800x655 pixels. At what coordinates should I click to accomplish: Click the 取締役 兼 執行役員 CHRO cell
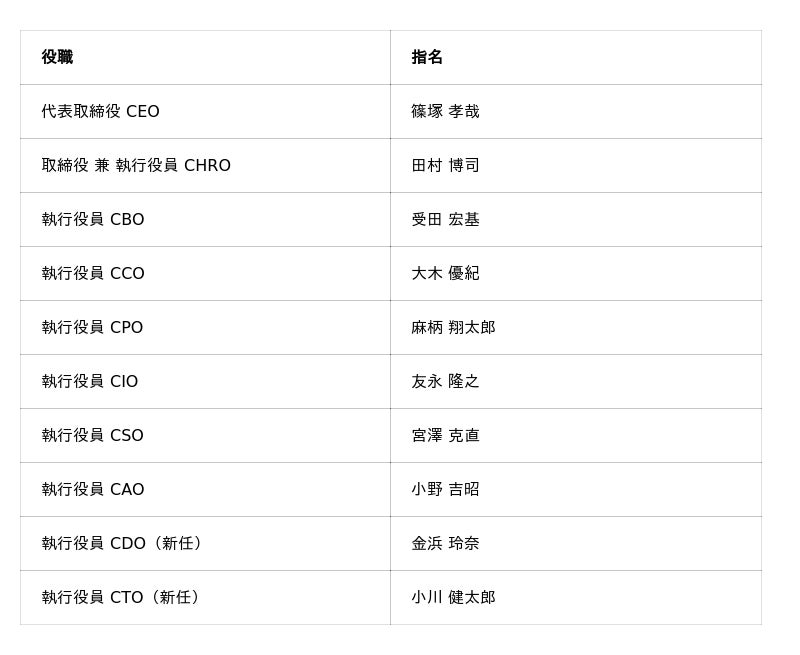click(136, 165)
